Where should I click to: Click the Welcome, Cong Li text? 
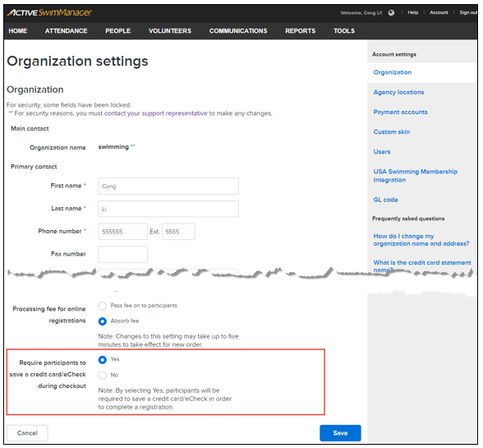coord(361,12)
